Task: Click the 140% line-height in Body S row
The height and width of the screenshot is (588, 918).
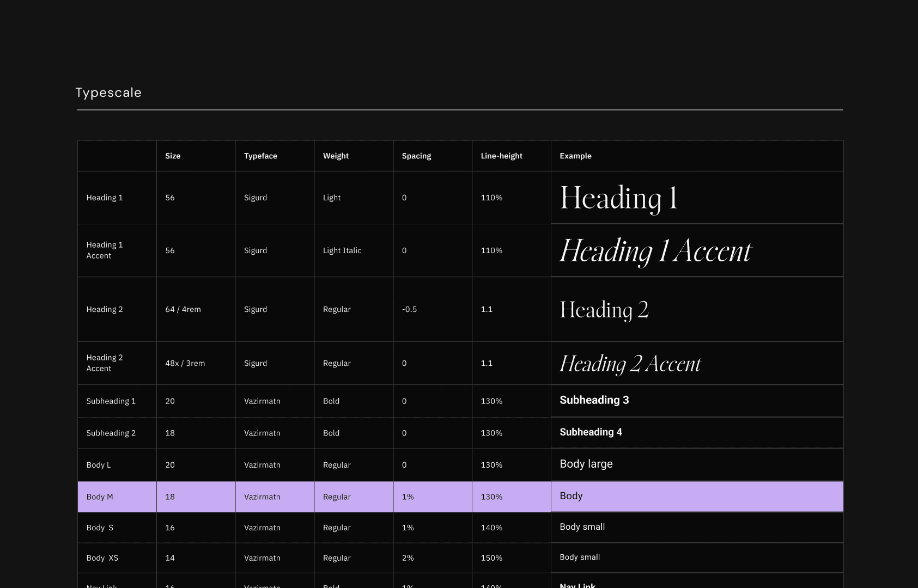Action: tap(491, 528)
